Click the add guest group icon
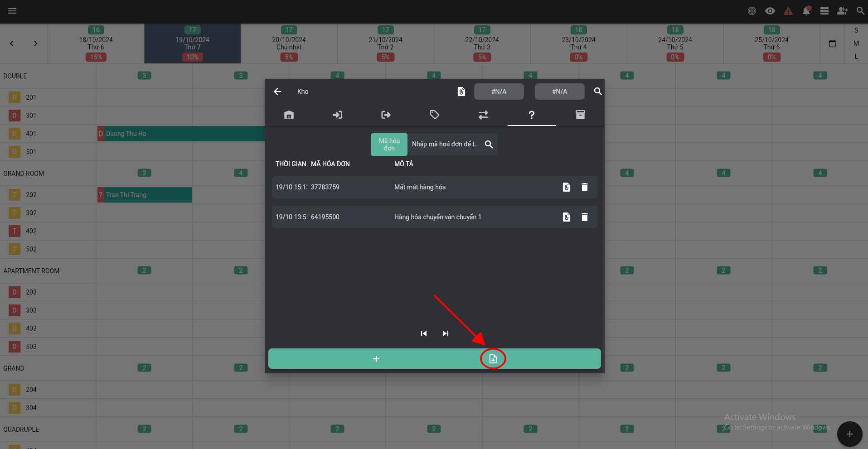Viewport: 868px width, 449px height. (843, 11)
